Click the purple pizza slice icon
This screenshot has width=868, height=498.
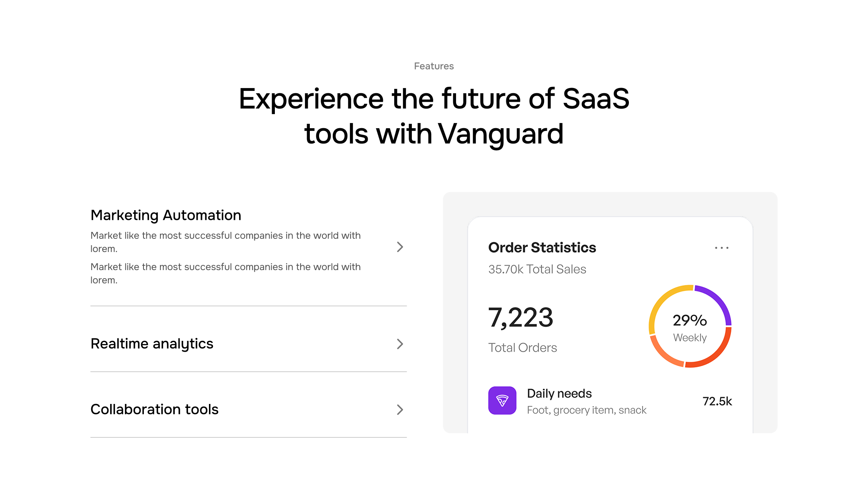point(502,400)
